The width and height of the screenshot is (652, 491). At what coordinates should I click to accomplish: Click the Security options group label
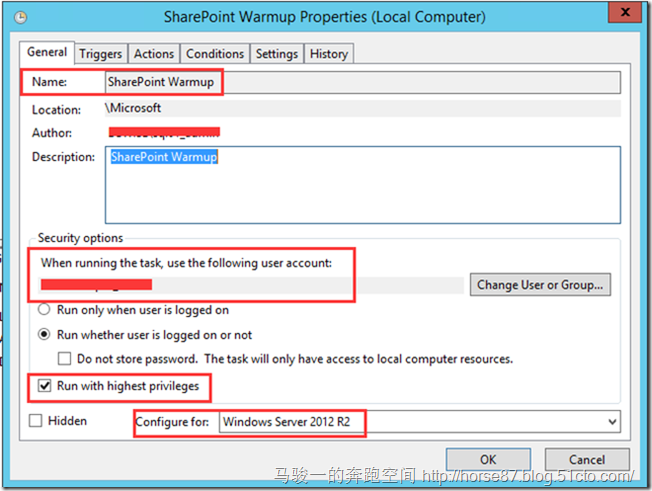click(81, 238)
